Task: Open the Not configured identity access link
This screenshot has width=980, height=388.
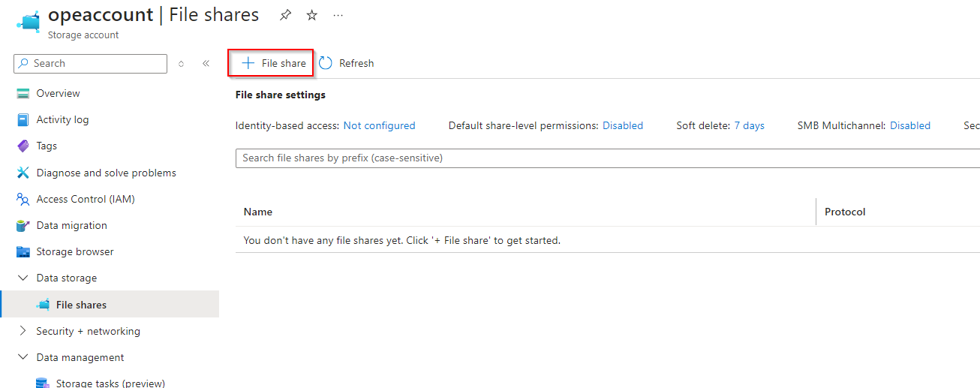Action: [379, 126]
